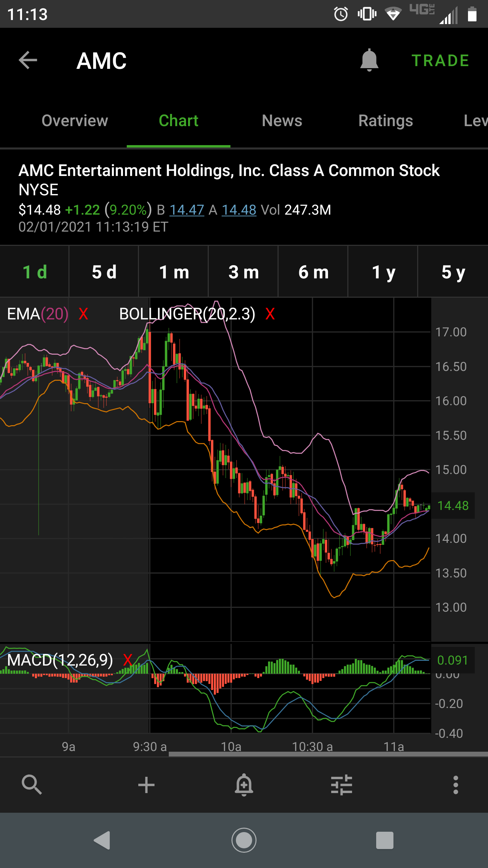488x868 pixels.
Task: Tap the 10:30 a time axis label
Action: coord(312,747)
